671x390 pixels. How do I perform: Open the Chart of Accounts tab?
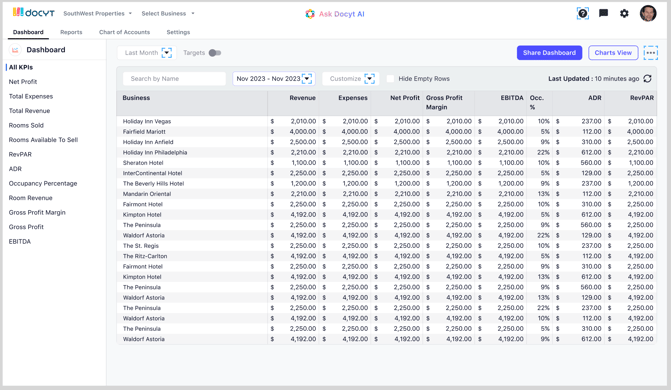point(125,32)
